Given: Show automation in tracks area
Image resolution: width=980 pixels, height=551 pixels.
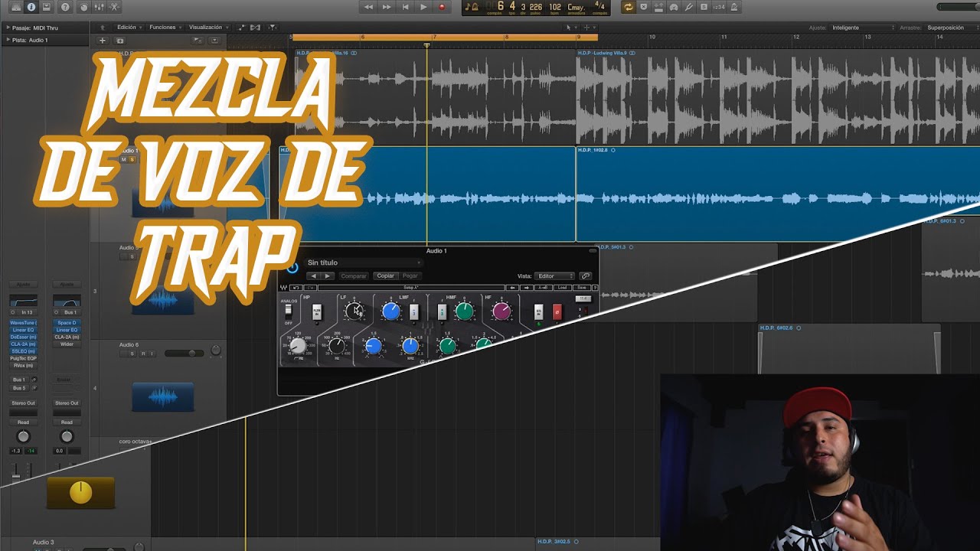Looking at the screenshot, I should click(x=242, y=28).
